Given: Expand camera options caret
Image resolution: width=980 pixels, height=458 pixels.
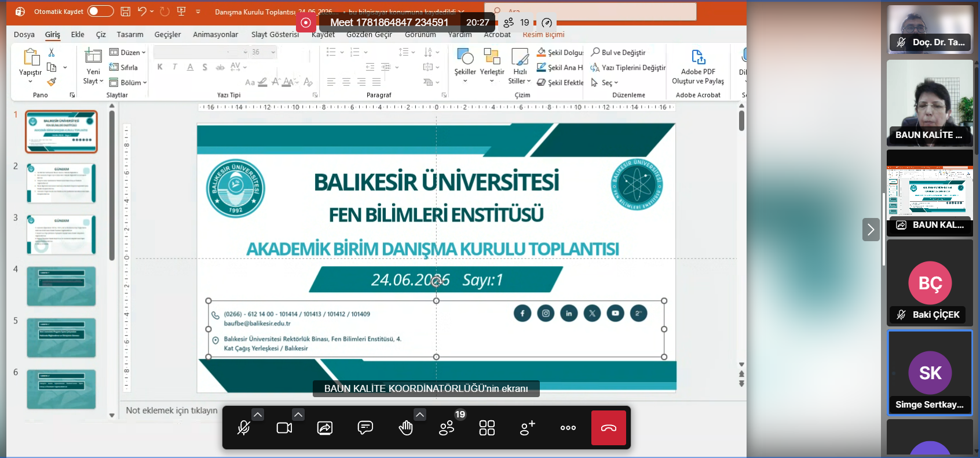Looking at the screenshot, I should pyautogui.click(x=298, y=415).
